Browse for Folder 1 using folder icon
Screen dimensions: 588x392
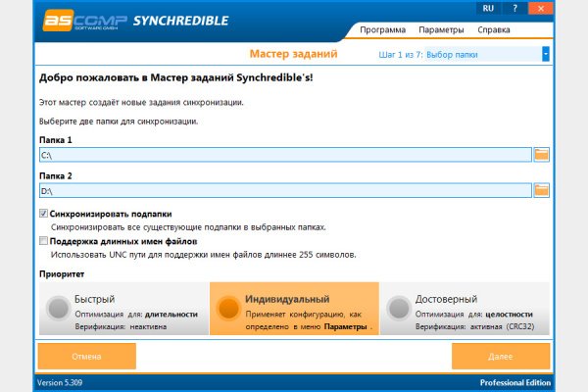click(x=541, y=154)
